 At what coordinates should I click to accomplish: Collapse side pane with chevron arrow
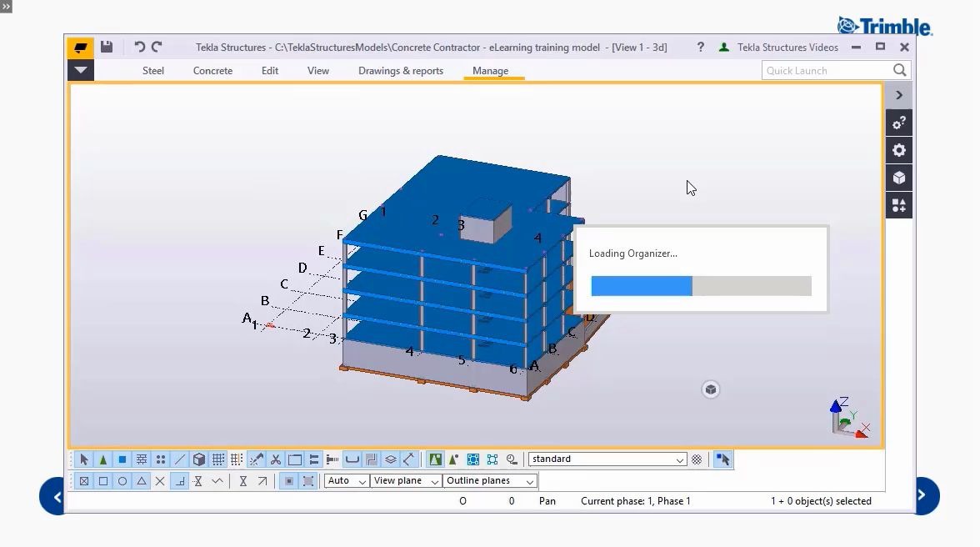[898, 95]
